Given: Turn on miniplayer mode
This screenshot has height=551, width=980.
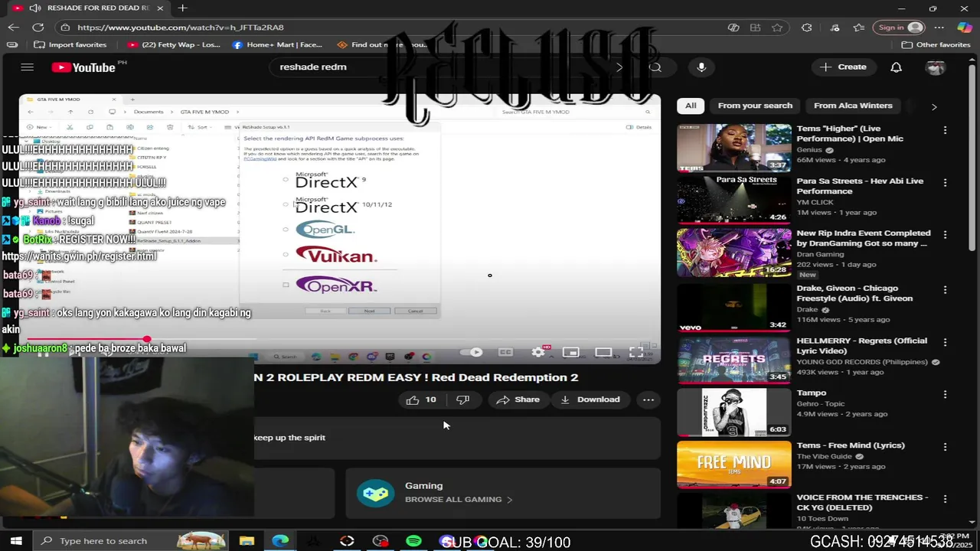Looking at the screenshot, I should 570,352.
